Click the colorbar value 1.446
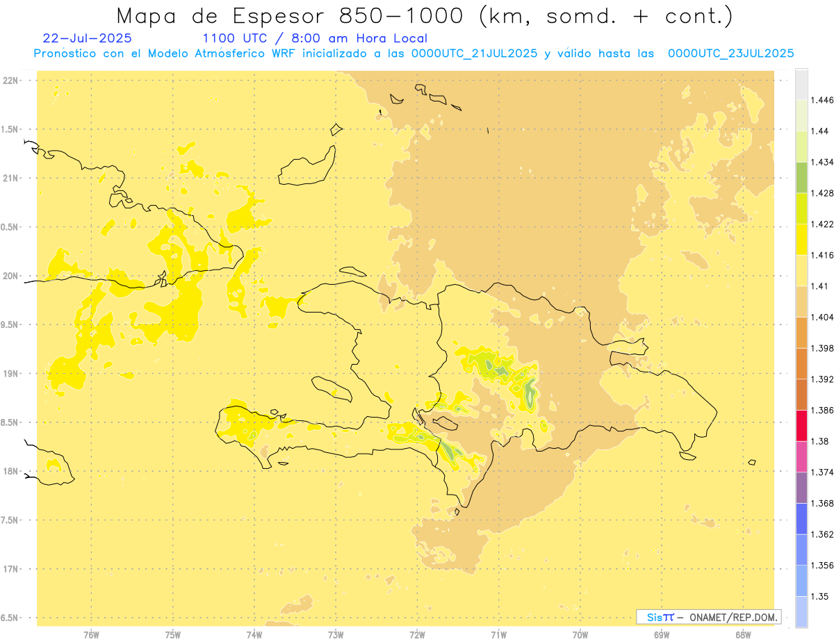The image size is (834, 644). click(822, 100)
